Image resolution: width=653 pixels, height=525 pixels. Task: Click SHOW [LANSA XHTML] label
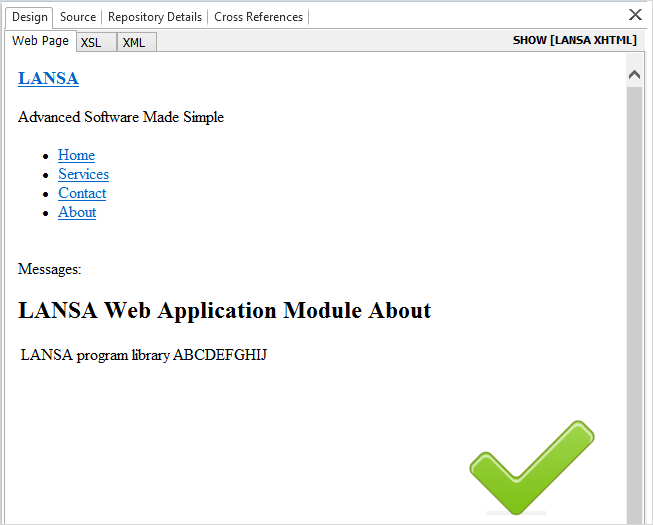tap(575, 40)
